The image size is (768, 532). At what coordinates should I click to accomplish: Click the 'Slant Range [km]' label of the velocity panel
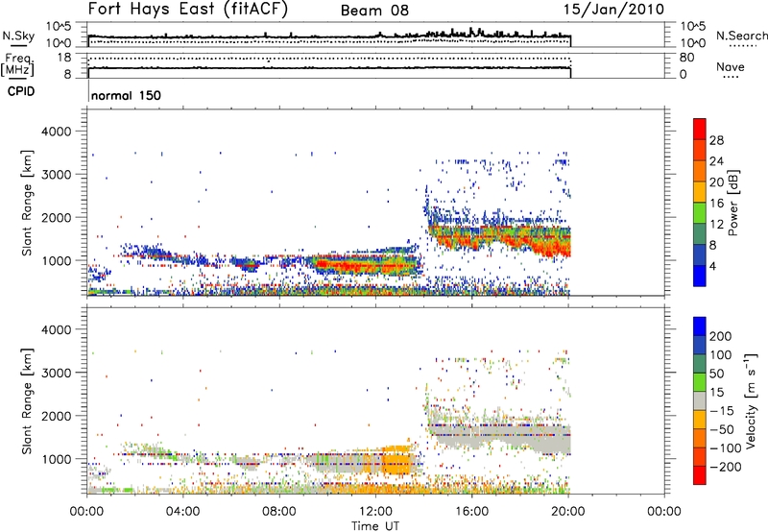pyautogui.click(x=28, y=400)
